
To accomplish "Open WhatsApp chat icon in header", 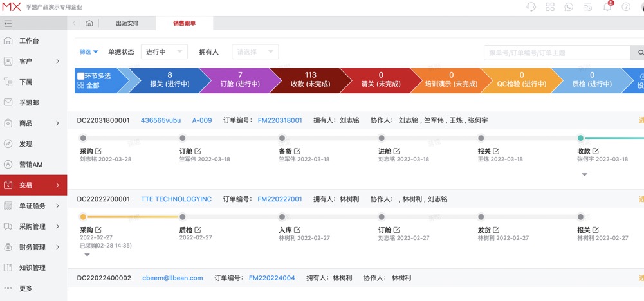I will (569, 7).
